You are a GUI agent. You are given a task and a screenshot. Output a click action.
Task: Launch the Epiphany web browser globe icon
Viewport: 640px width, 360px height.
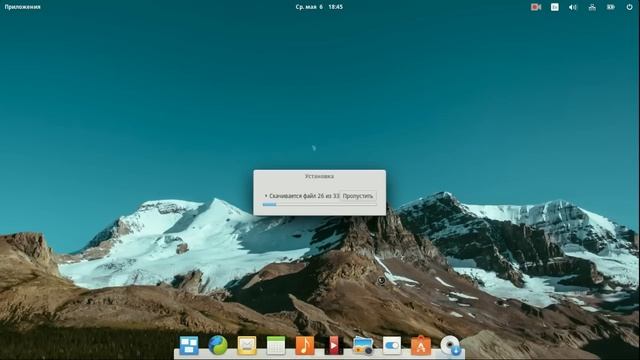[x=218, y=345]
